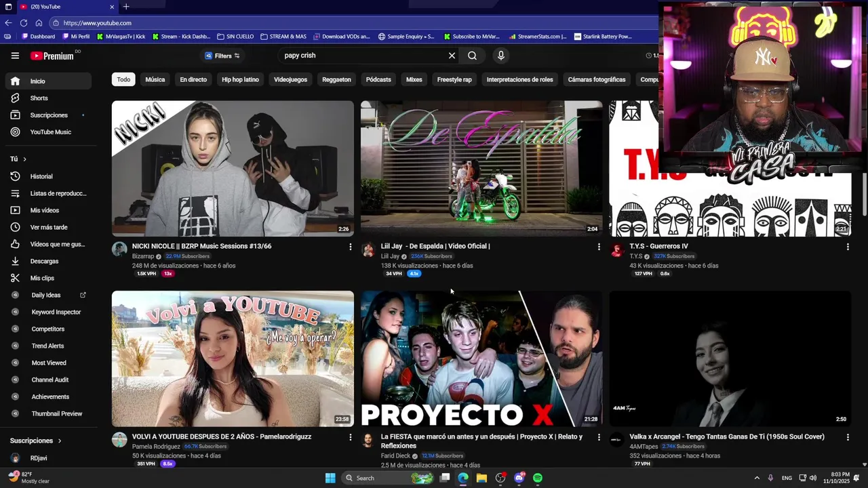Open Listas de reproducción entry
868x488 pixels.
pos(47,193)
